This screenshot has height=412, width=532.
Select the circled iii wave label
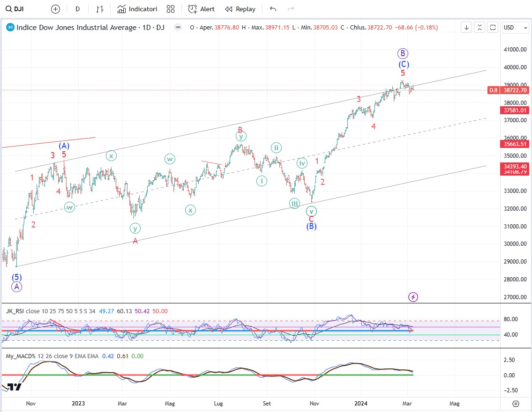point(294,204)
